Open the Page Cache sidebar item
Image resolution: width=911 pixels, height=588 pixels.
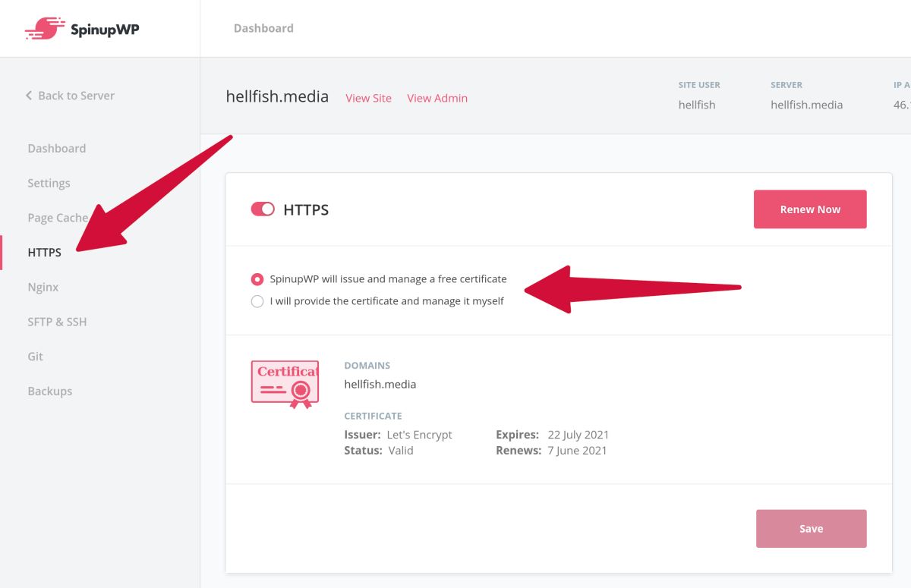tap(58, 218)
